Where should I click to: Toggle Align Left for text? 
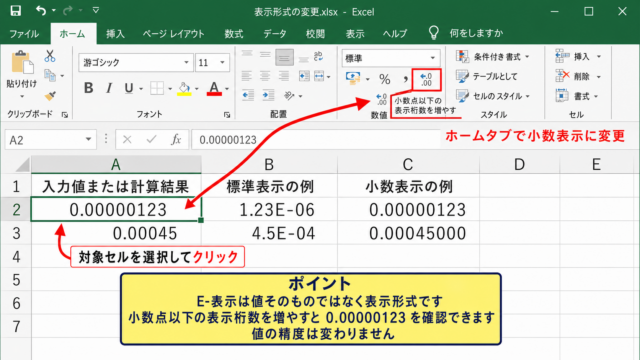click(x=247, y=76)
